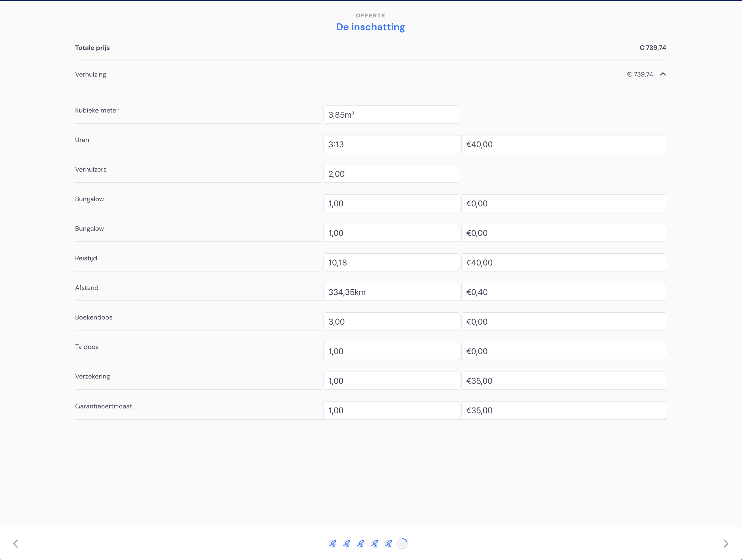Go back with the left arrow
This screenshot has height=560, width=742.
pyautogui.click(x=15, y=544)
